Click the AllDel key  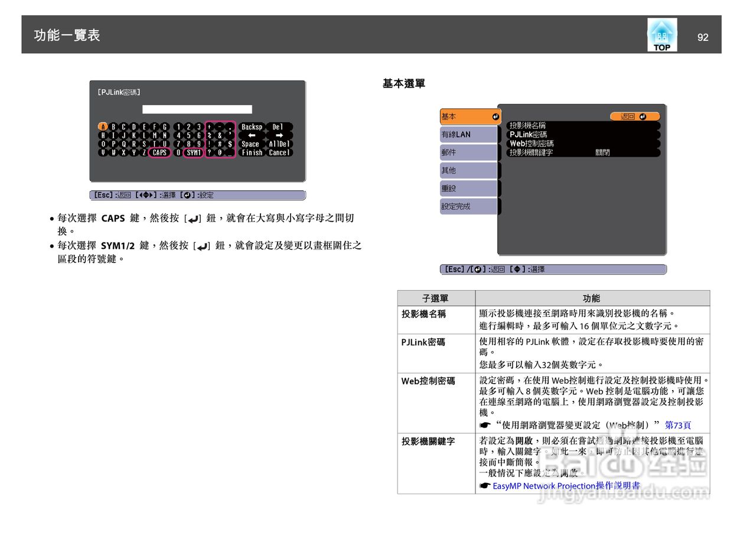(x=279, y=144)
